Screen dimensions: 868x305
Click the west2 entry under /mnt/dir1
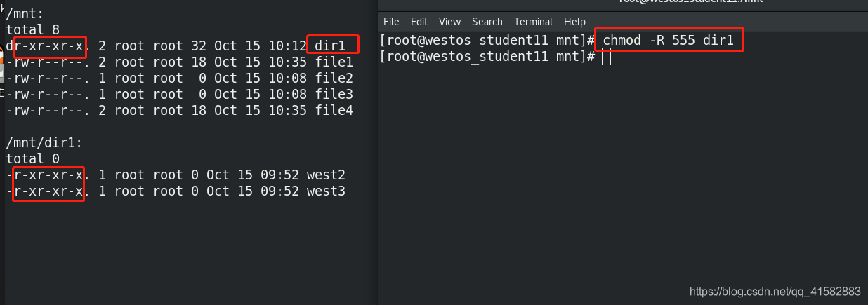tap(327, 175)
